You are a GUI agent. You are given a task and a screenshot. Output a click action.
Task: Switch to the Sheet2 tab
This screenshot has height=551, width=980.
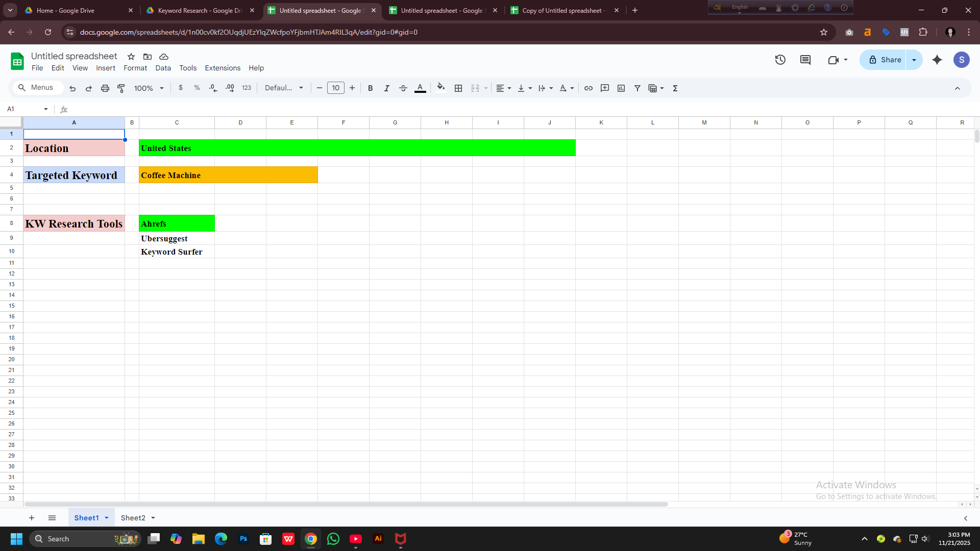click(133, 518)
